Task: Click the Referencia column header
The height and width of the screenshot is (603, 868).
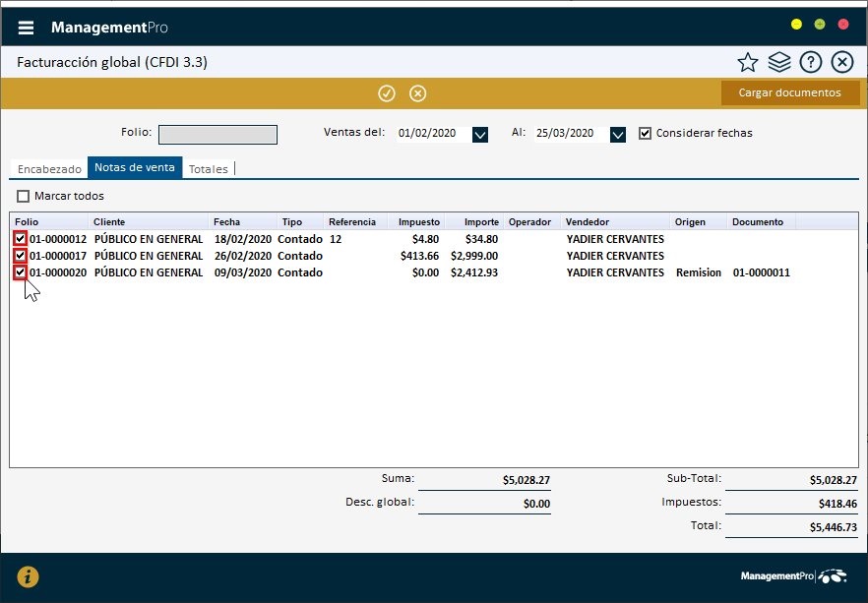Action: click(355, 222)
